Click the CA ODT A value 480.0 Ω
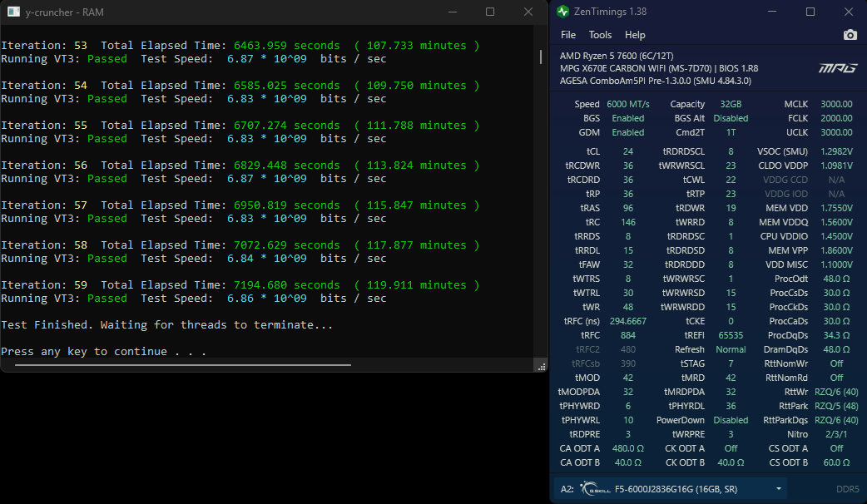Screen dimensions: 867x504 click(628, 448)
